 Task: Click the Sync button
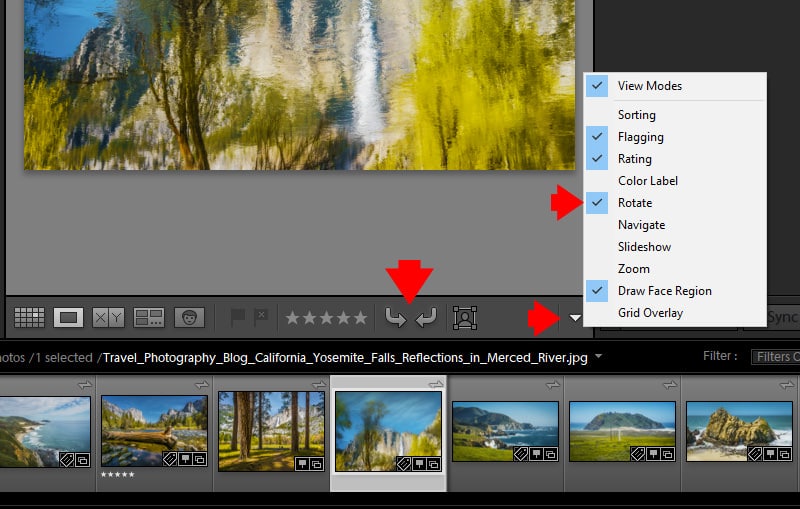pyautogui.click(x=782, y=317)
